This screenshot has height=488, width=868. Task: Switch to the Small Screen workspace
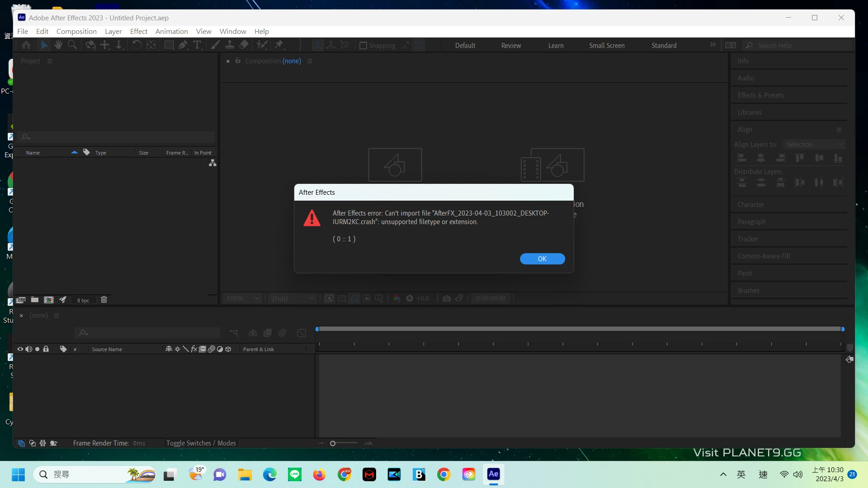607,46
